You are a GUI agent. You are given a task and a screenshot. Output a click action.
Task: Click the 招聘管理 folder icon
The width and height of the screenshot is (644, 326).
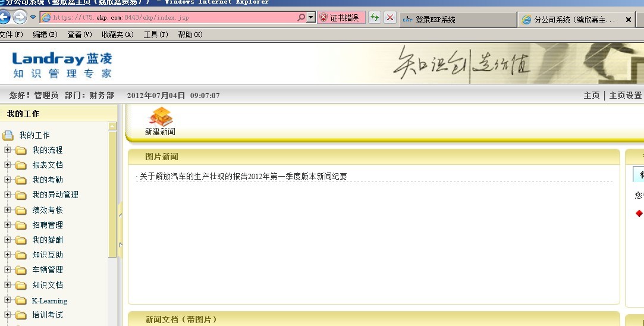pos(21,225)
